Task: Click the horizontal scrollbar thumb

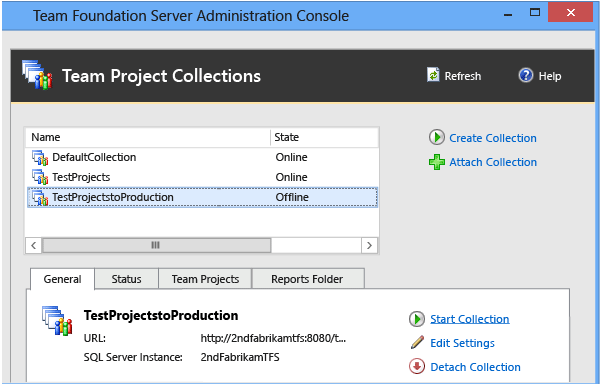Action: click(157, 245)
